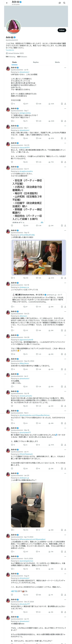72x644 pixels.
Task: Open more options for Sep 23, 2024 post
Action: pyautogui.click(x=65, y=359)
